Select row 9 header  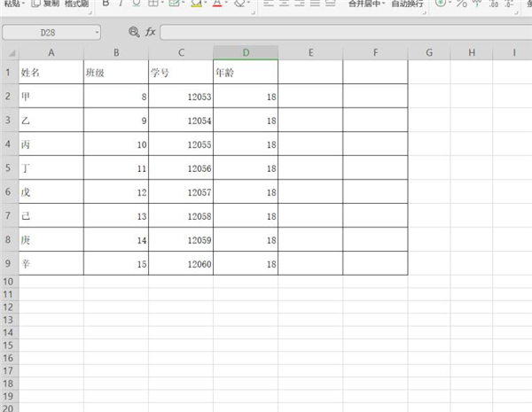point(8,263)
